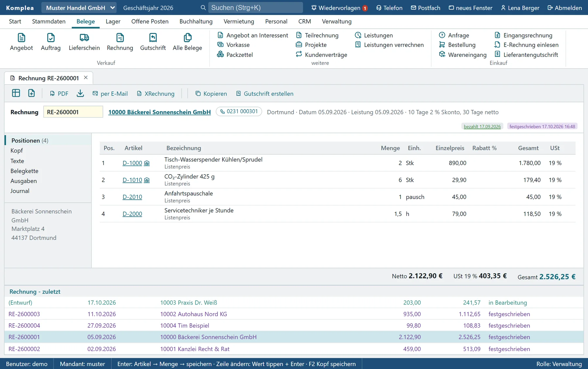
Task: Open the Buchhaltung menu
Action: point(196,21)
